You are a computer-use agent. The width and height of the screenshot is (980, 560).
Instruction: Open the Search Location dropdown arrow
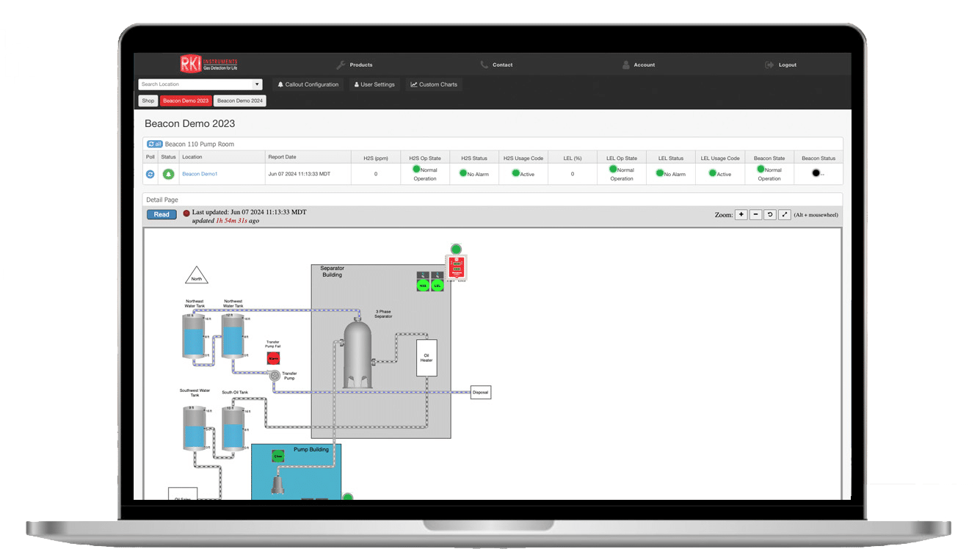click(256, 84)
